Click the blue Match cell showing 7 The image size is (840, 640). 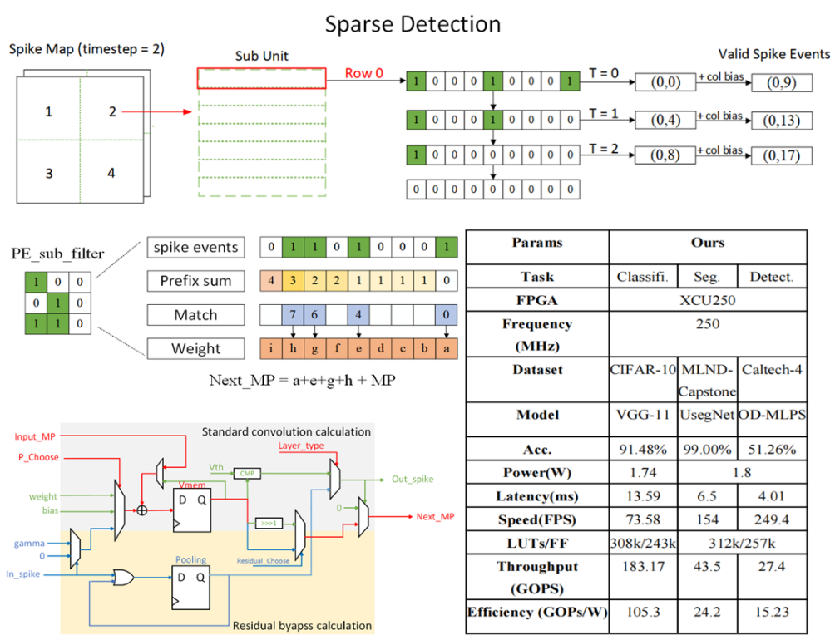tap(292, 315)
